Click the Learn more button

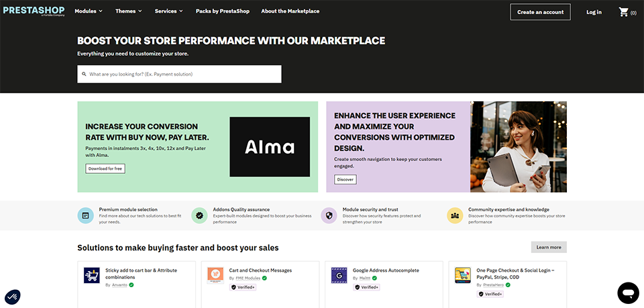click(548, 247)
